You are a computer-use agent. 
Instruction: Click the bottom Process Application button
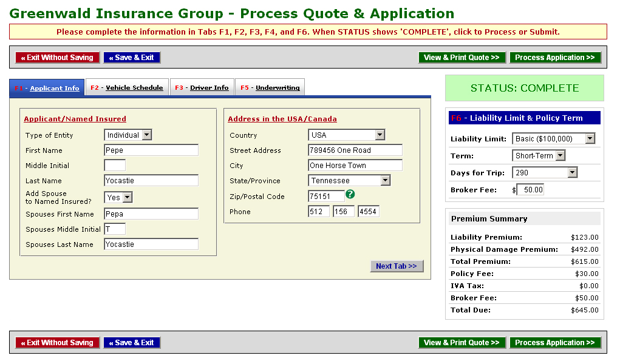click(555, 343)
